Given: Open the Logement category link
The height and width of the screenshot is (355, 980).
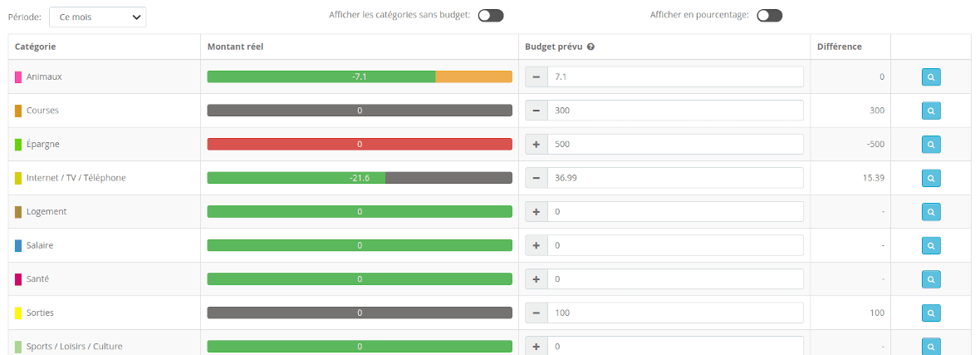Looking at the screenshot, I should (47, 211).
